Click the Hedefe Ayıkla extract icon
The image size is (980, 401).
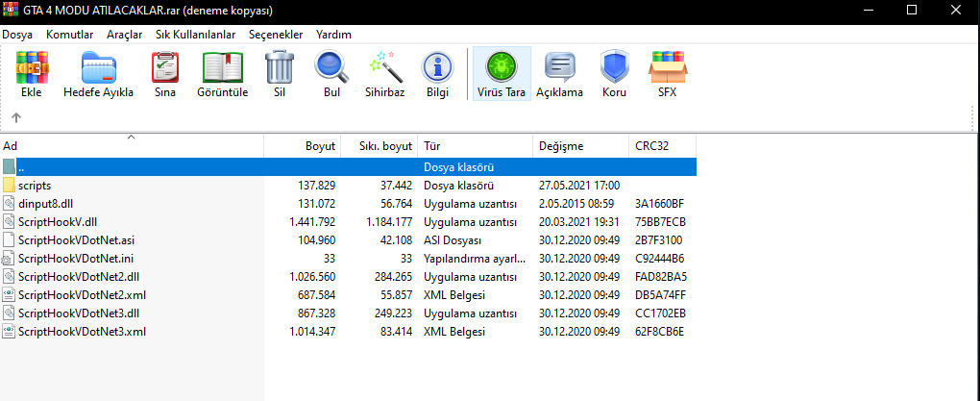pos(98,67)
